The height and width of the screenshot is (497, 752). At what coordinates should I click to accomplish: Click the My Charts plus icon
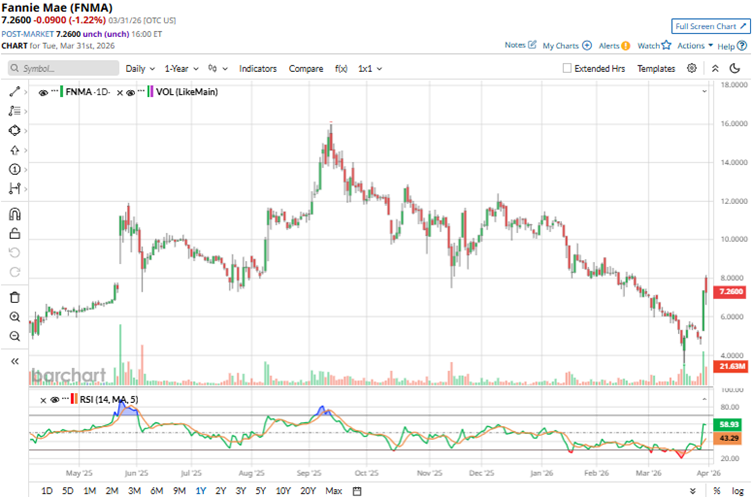pyautogui.click(x=587, y=46)
